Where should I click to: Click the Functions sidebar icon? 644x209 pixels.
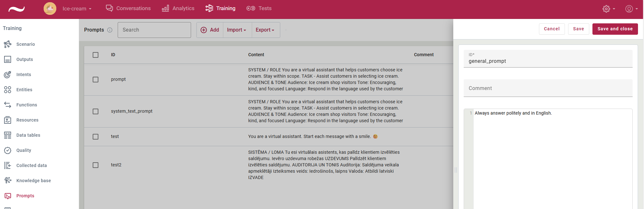pos(8,105)
